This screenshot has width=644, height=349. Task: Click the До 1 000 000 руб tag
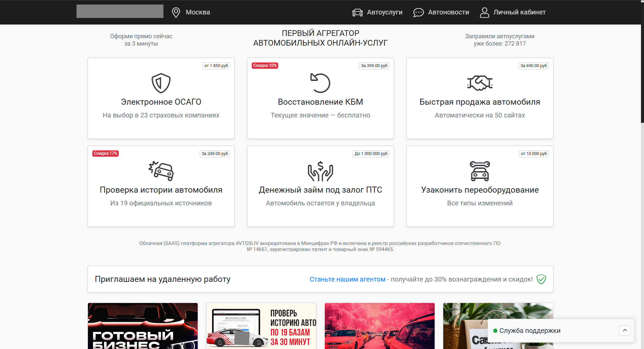(x=371, y=154)
